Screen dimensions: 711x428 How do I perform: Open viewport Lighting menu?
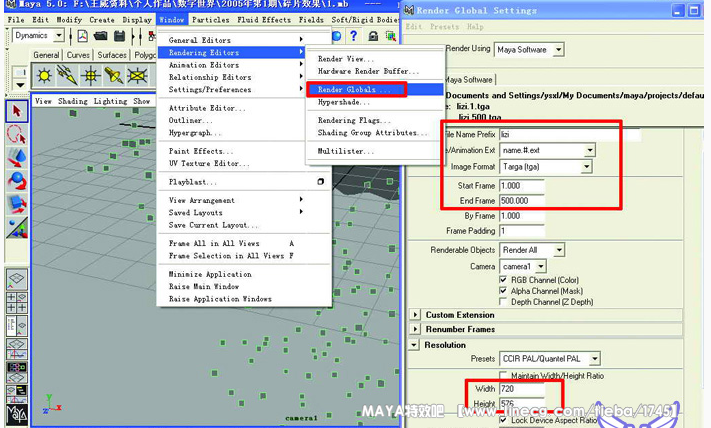pos(110,101)
